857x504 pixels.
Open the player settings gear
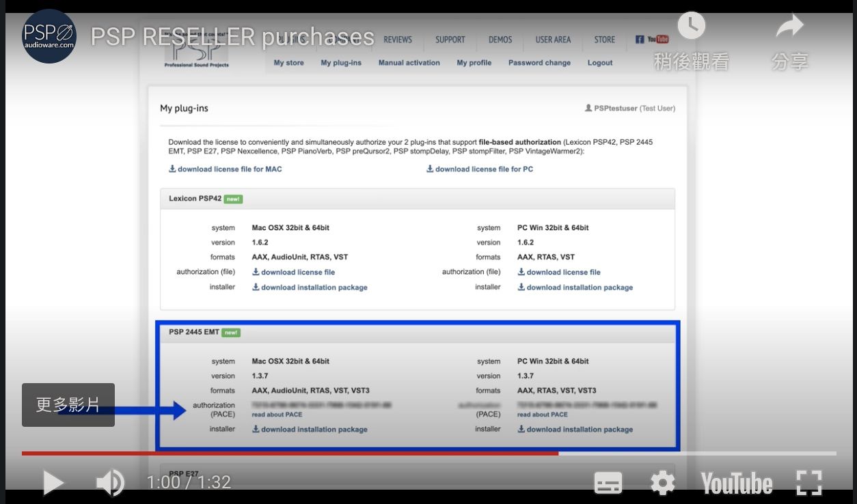pyautogui.click(x=662, y=483)
